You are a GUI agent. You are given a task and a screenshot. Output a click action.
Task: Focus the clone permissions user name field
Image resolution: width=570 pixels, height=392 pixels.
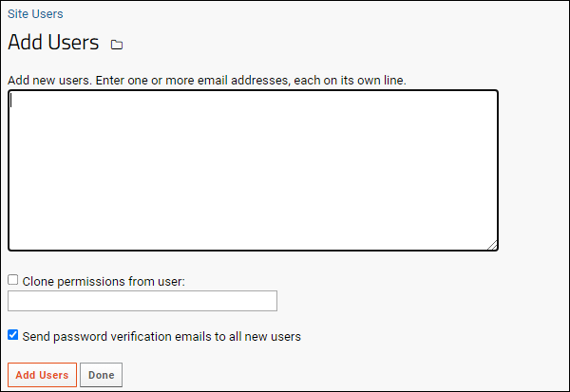142,301
